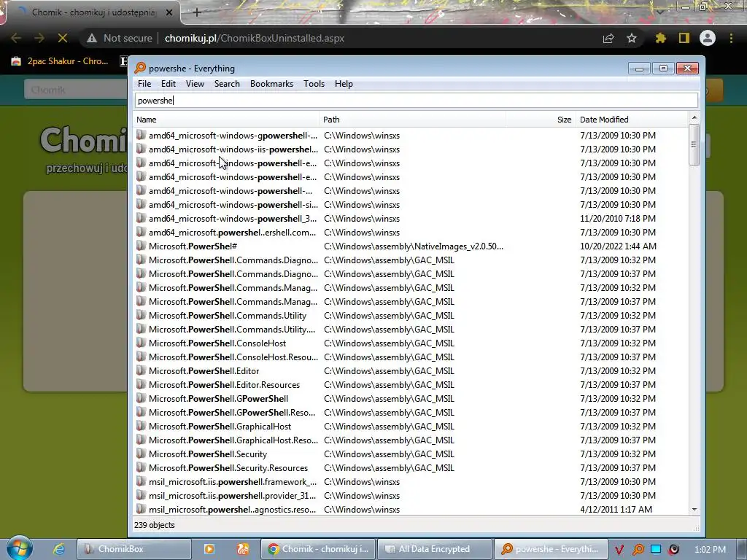Screen dimensions: 747x560
Task: Open the Bookmarks menu
Action: 271,84
